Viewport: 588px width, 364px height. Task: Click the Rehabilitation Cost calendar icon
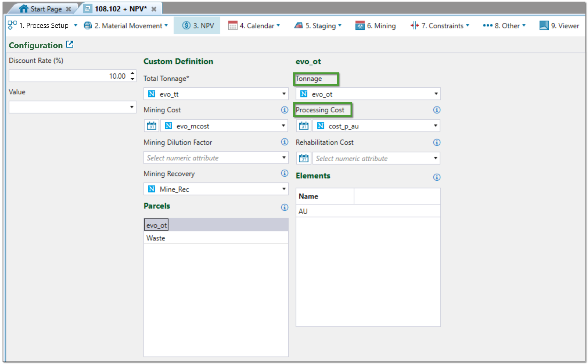[x=304, y=158]
